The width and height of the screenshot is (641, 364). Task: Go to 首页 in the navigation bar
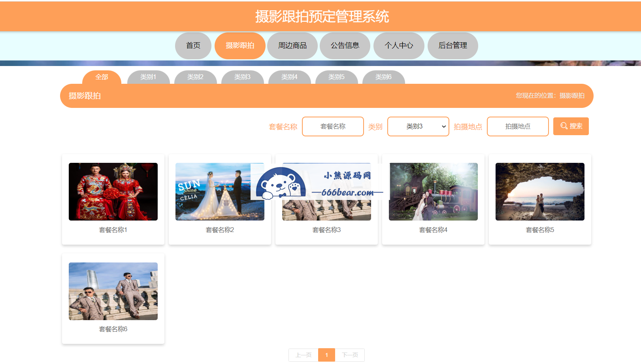click(193, 46)
